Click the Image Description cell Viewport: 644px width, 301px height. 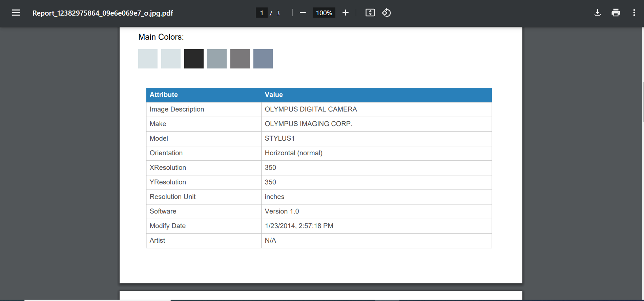(x=204, y=109)
